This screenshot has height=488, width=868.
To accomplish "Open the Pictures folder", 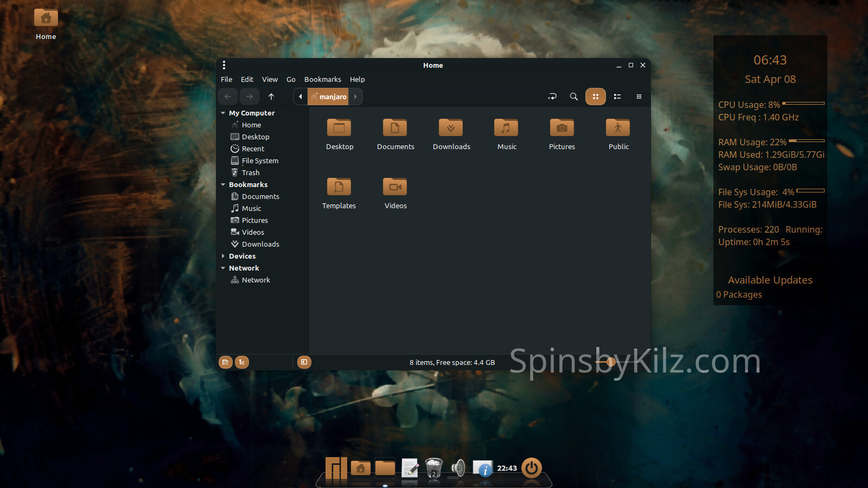I will pyautogui.click(x=561, y=128).
